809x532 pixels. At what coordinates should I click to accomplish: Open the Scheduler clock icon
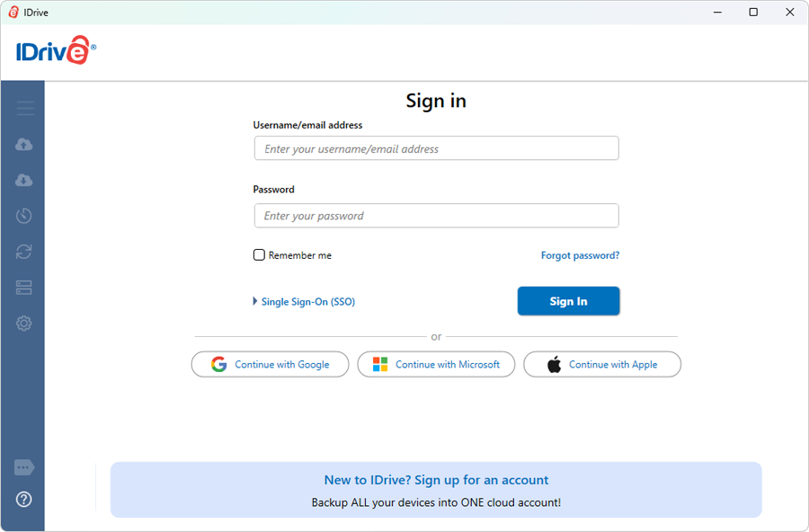click(24, 216)
